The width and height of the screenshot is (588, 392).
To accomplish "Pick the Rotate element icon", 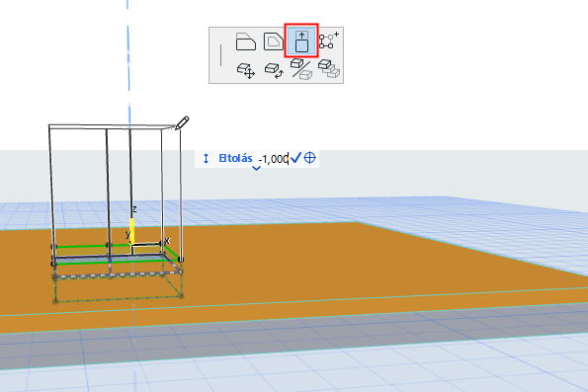I will (x=274, y=70).
